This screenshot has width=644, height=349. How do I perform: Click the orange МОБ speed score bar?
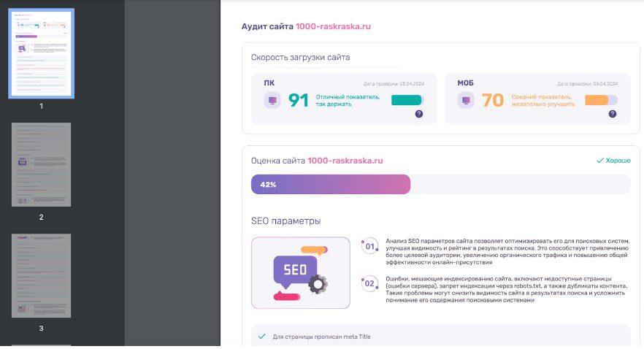600,100
